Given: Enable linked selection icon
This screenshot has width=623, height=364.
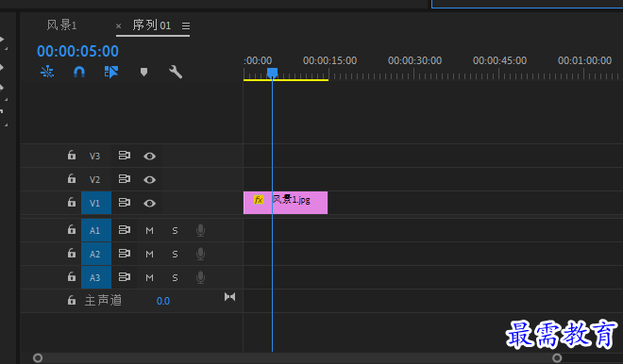Looking at the screenshot, I should coord(111,72).
